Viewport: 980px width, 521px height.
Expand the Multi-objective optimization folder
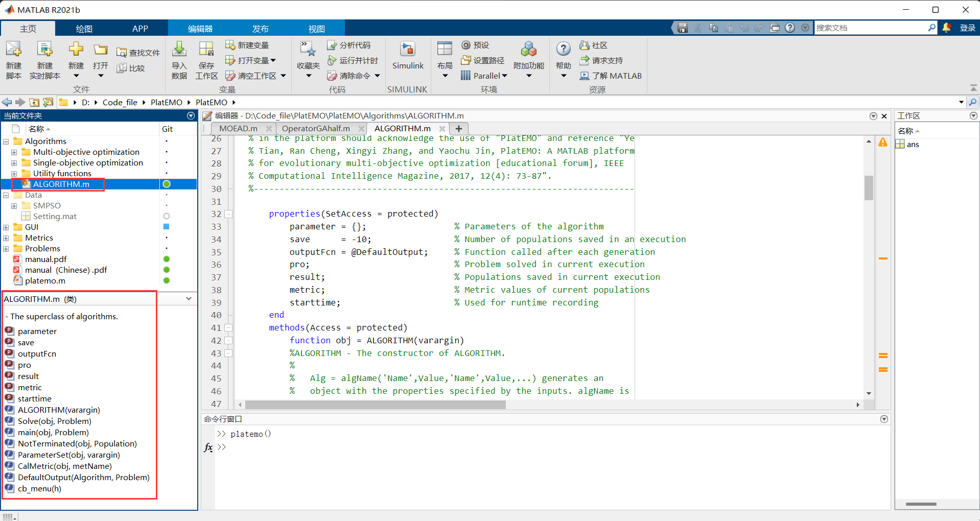coord(14,152)
